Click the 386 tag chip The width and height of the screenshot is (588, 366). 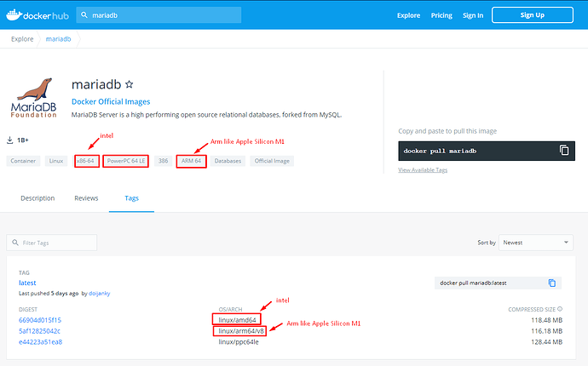coord(163,161)
